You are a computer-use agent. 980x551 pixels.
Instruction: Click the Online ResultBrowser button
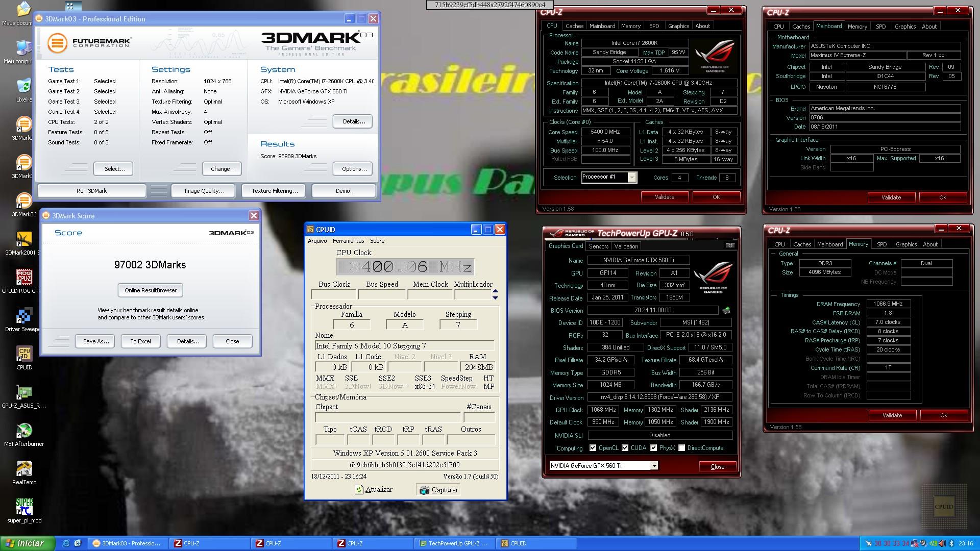[x=151, y=290]
